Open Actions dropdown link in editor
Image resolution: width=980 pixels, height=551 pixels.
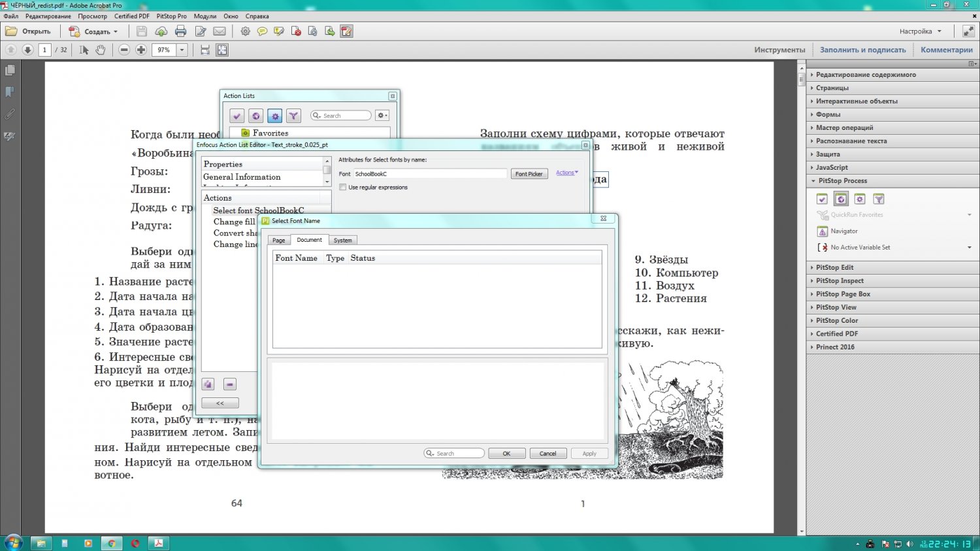567,173
